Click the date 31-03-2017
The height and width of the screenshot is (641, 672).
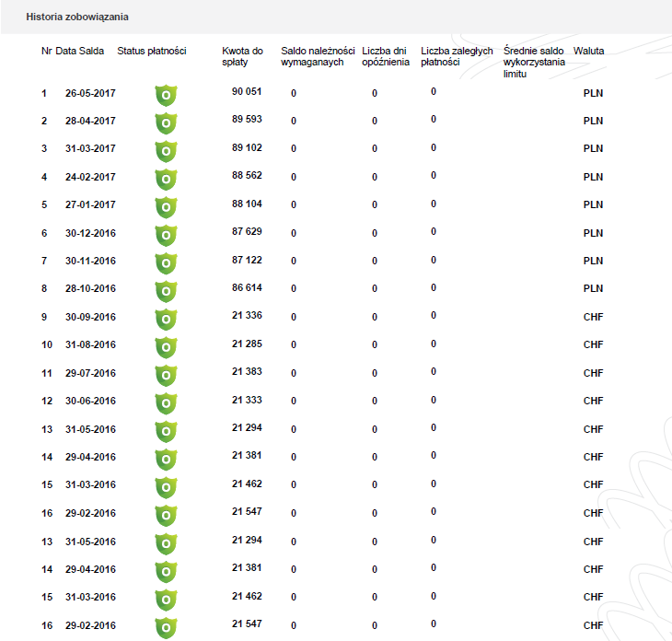click(x=90, y=148)
